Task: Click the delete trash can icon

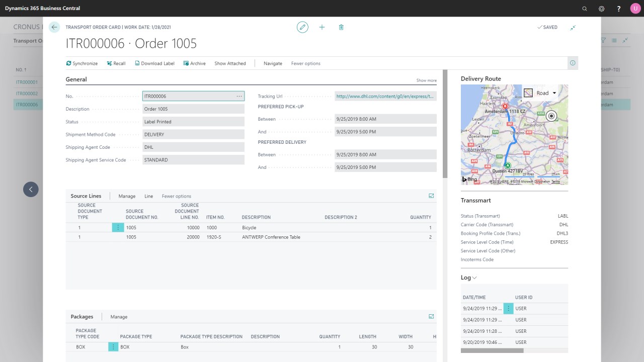Action: point(341,27)
